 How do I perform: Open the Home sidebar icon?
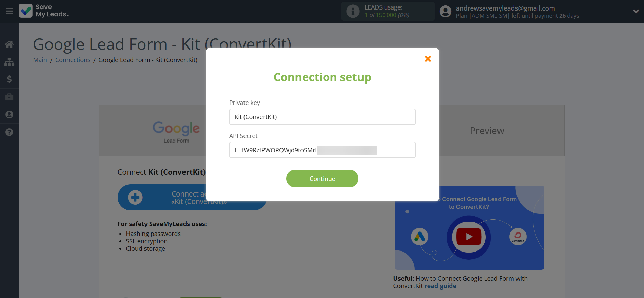tap(9, 44)
